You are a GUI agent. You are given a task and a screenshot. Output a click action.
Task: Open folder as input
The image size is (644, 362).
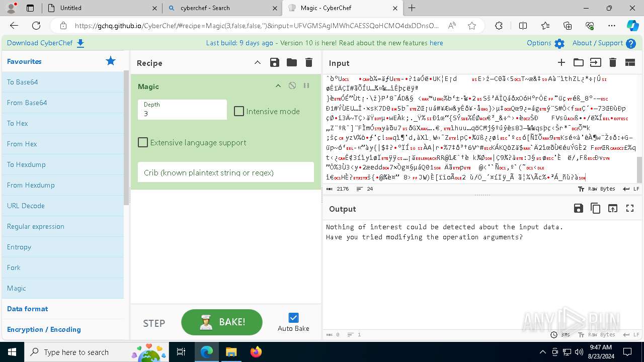(x=579, y=62)
